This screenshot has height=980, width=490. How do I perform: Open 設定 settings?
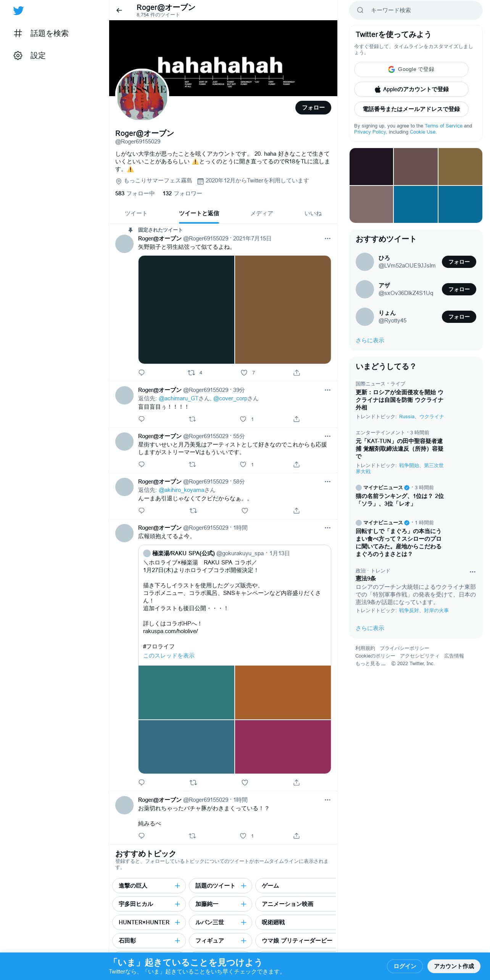(30, 56)
